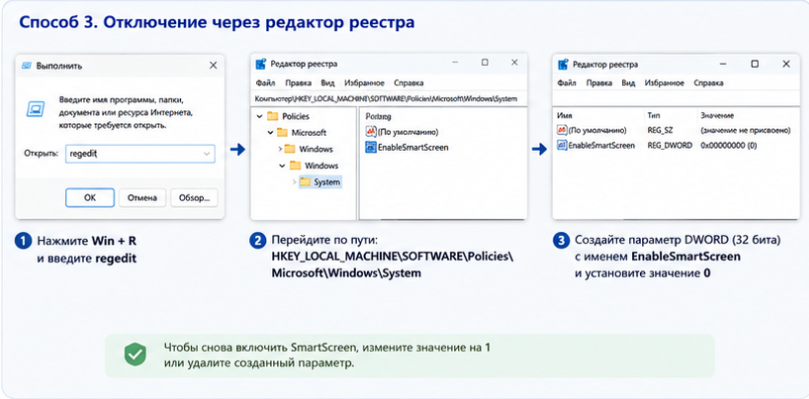Expand the first Windows tree node

pos(280,149)
